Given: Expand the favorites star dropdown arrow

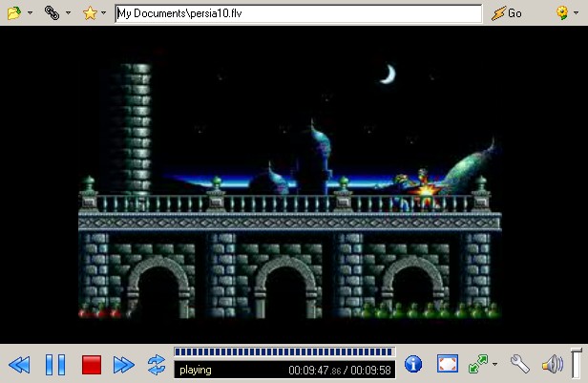Looking at the screenshot, I should (103, 13).
